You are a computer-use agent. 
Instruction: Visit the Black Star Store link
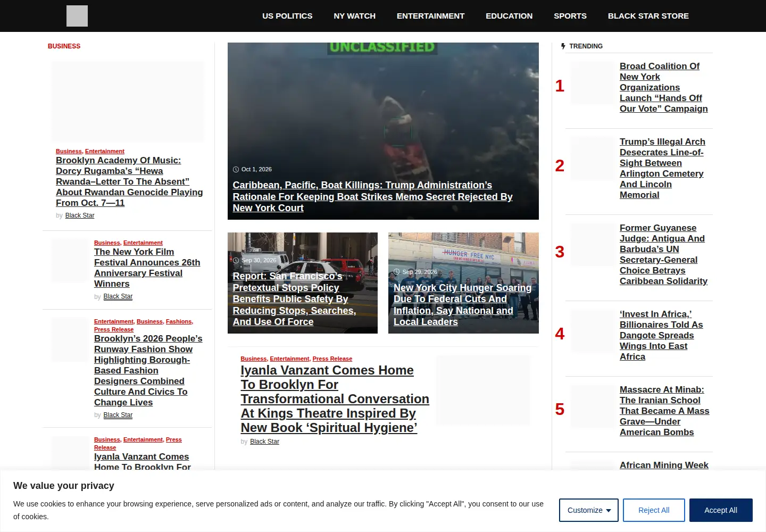(x=648, y=16)
